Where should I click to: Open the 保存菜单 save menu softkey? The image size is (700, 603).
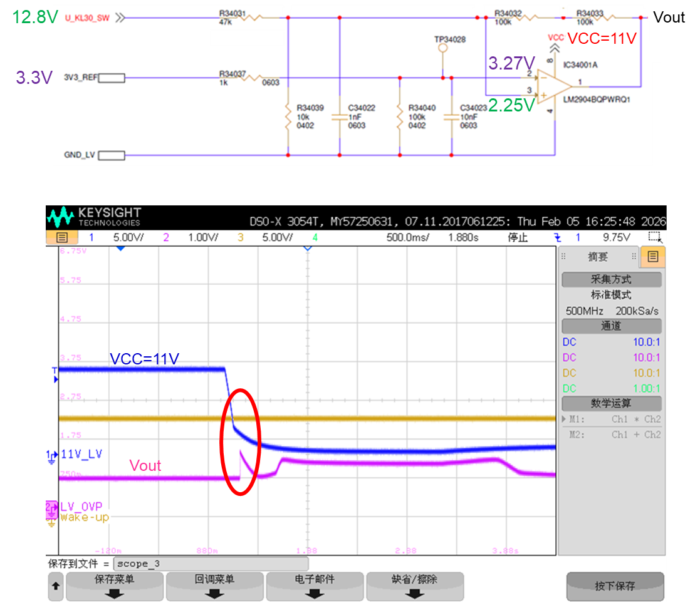point(115,587)
